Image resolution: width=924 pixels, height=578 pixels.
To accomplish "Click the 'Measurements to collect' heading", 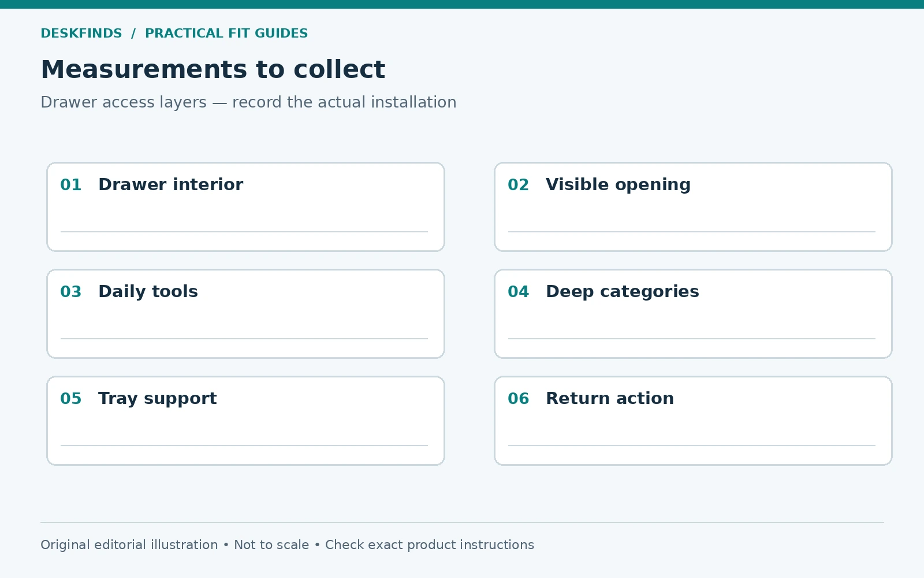I will tap(213, 70).
